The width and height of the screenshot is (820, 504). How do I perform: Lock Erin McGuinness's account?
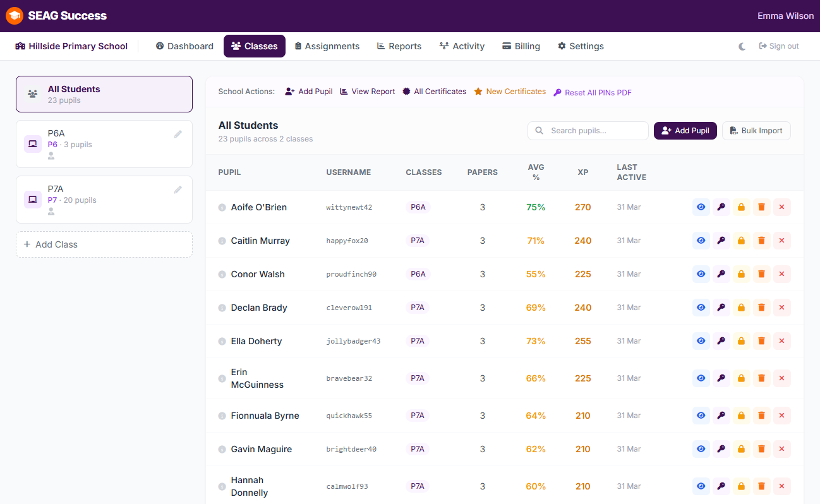tap(742, 378)
